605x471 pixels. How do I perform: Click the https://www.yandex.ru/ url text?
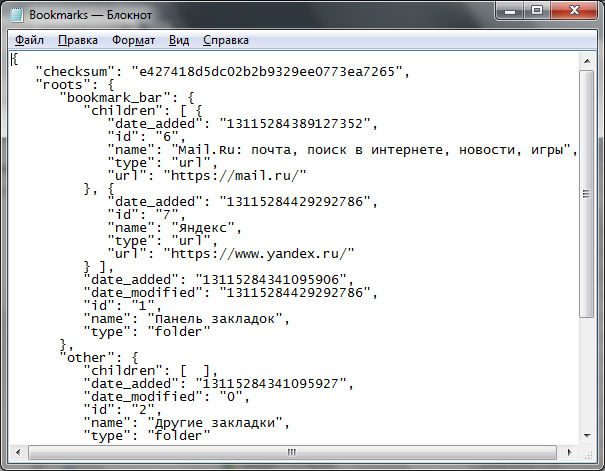(x=259, y=254)
